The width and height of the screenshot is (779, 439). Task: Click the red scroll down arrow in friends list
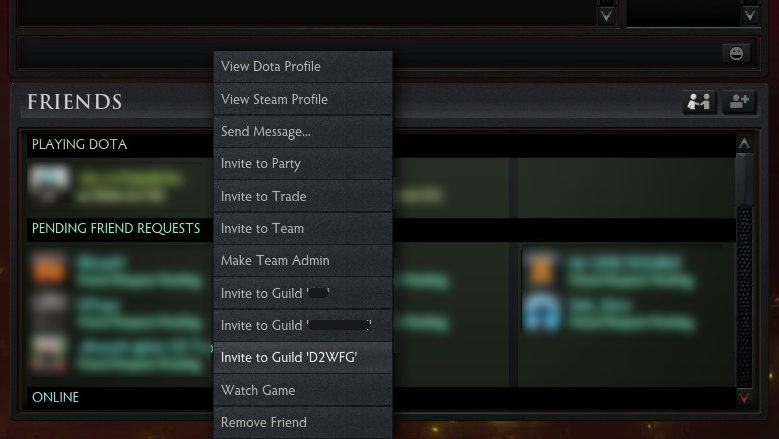click(744, 398)
